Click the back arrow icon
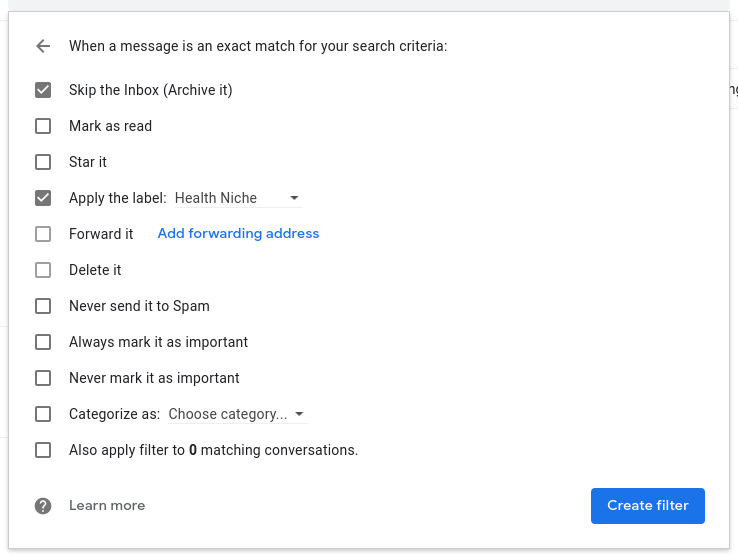 tap(42, 46)
